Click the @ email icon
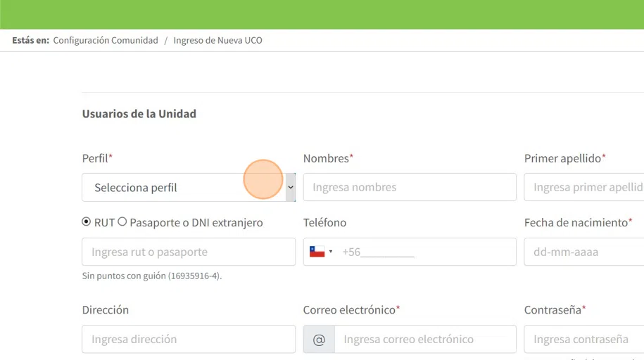Viewport: 644px width, 360px height. point(319,339)
